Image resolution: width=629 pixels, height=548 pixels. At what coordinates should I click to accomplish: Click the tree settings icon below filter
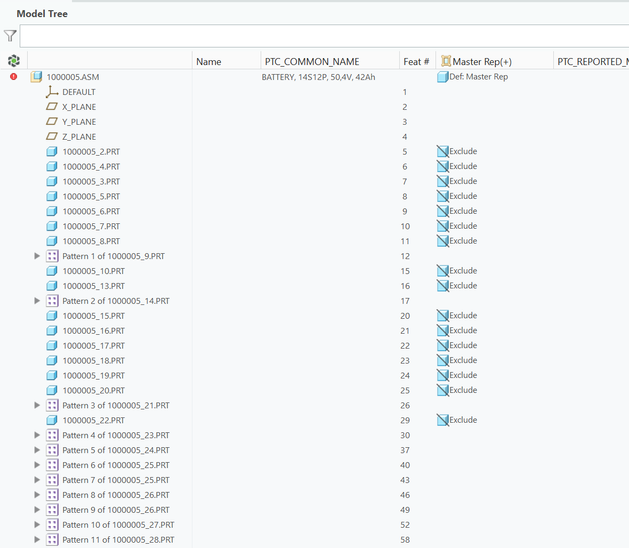coord(13,61)
